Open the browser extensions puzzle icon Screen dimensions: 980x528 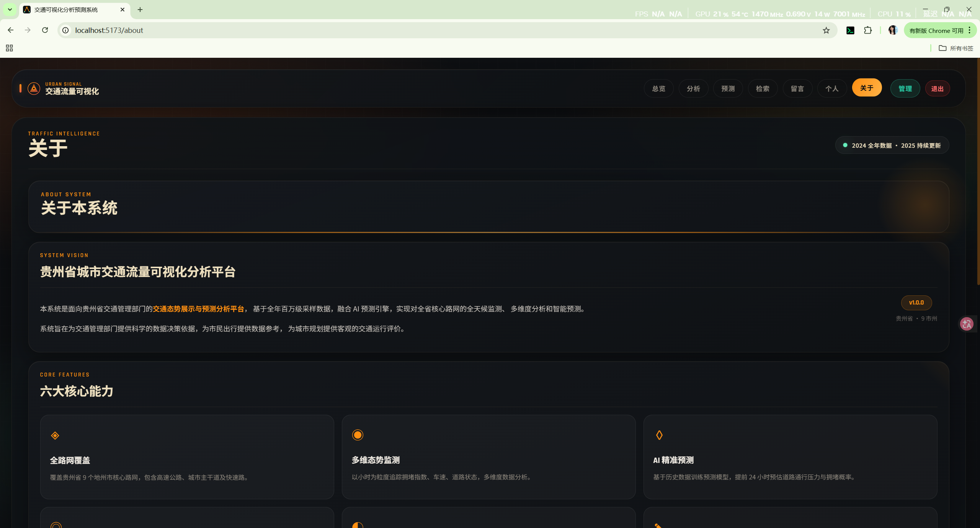[x=868, y=30]
